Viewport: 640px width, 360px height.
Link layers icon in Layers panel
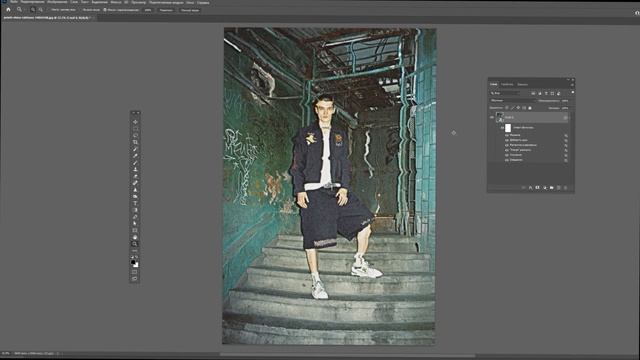pyautogui.click(x=523, y=188)
